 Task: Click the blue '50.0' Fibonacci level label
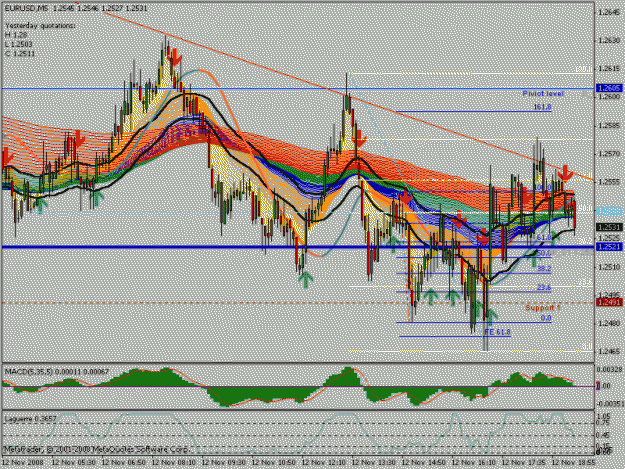point(544,253)
